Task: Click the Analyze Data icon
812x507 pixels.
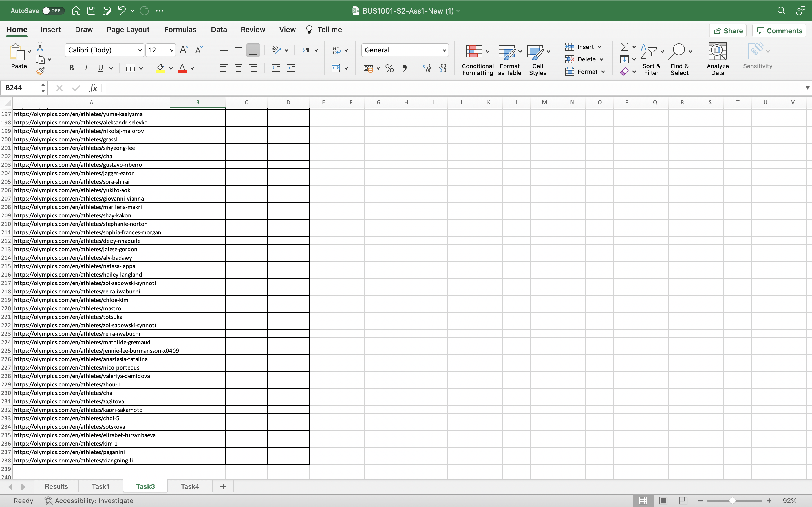Action: pyautogui.click(x=717, y=52)
